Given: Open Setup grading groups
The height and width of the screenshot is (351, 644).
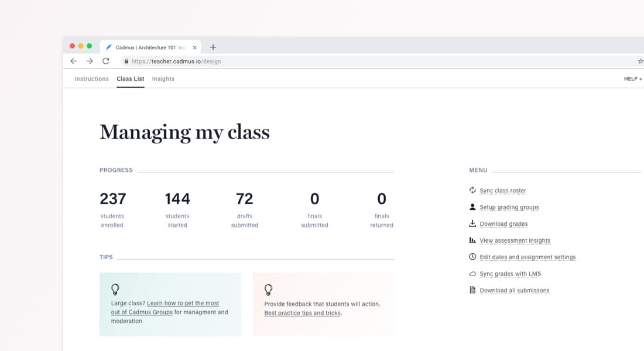Looking at the screenshot, I should 509,207.
